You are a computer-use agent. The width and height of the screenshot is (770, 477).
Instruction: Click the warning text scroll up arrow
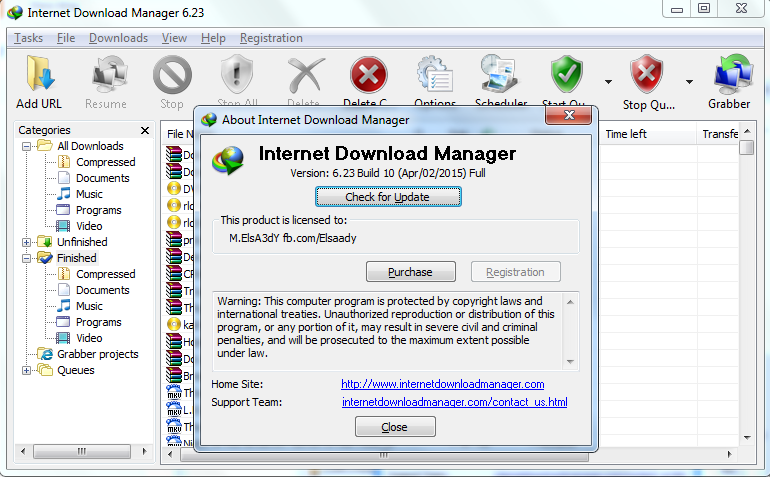(570, 302)
